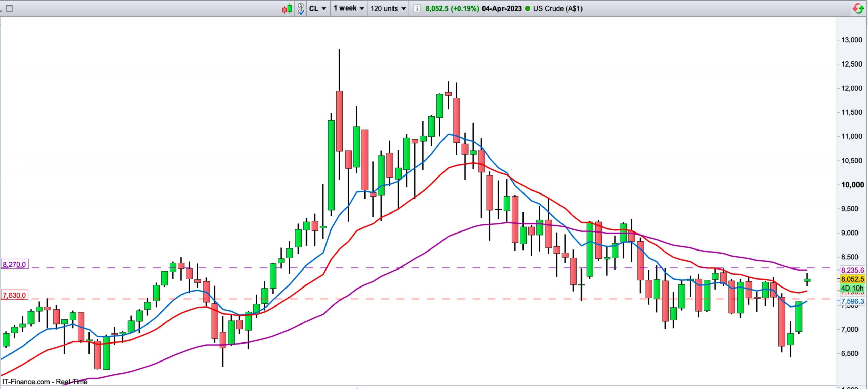Toggle the linked-chart pin with checkmark

tap(301, 8)
